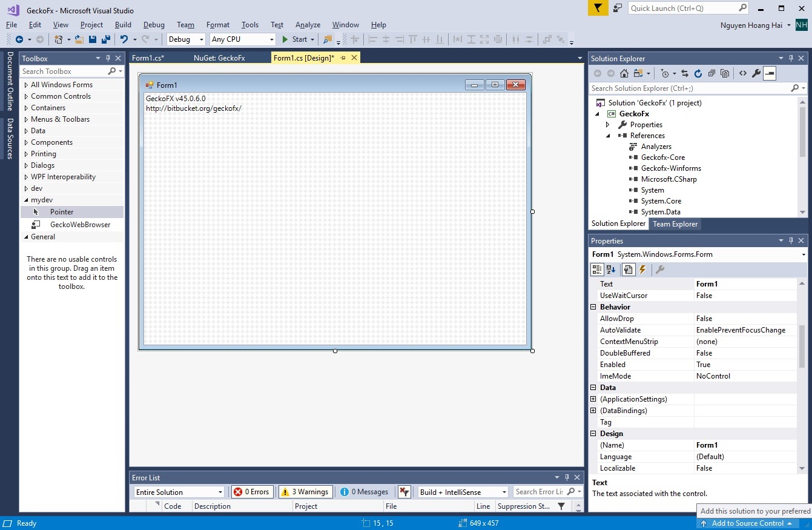Click Collapse All icon in Solution Explorer
Image resolution: width=812 pixels, height=530 pixels.
click(x=711, y=73)
